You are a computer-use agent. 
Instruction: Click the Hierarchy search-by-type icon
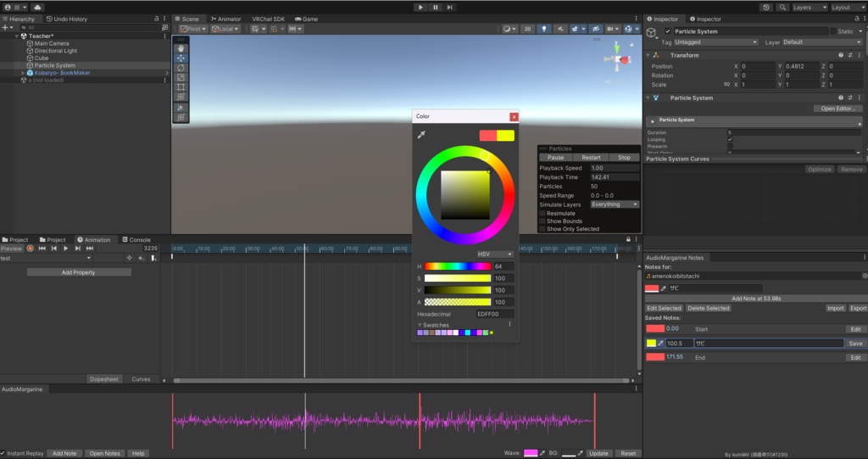click(164, 27)
